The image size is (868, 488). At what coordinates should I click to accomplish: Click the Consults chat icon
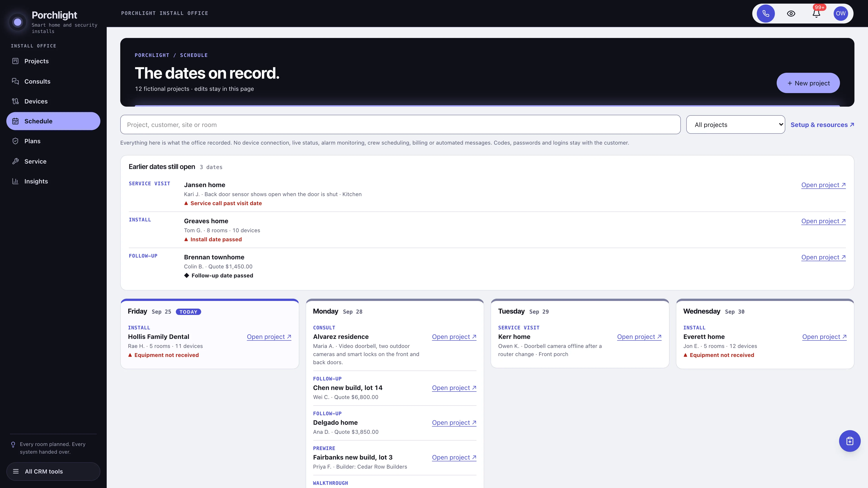[x=15, y=81]
